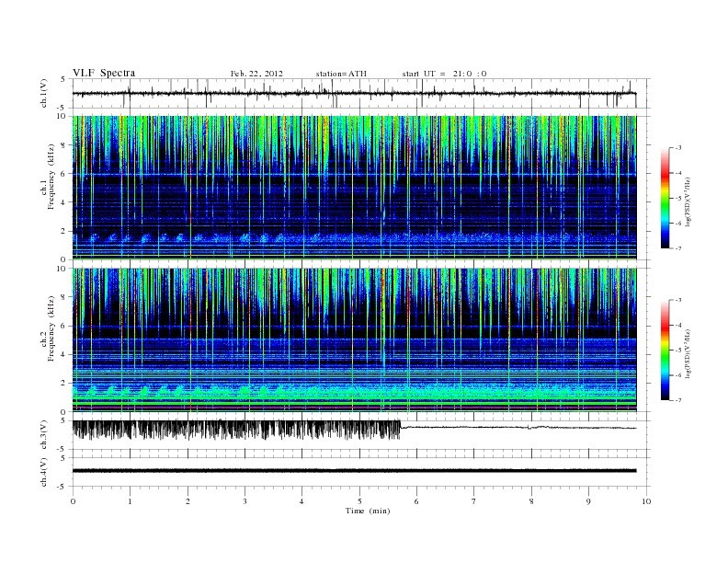The image size is (728, 563).
Task: Click the "VLF Spectra" plot title
Action: pos(104,73)
